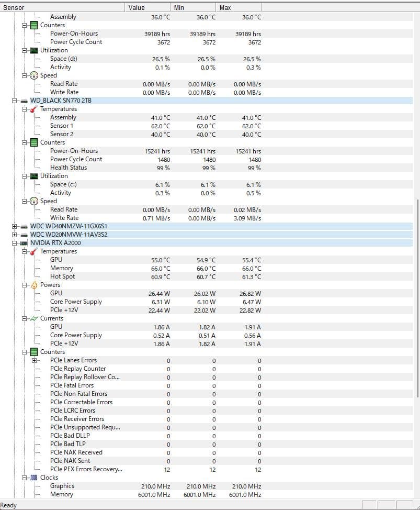Click the Counters icon under NVIDIA RTX A2000
The width and height of the screenshot is (420, 510).
point(33,352)
